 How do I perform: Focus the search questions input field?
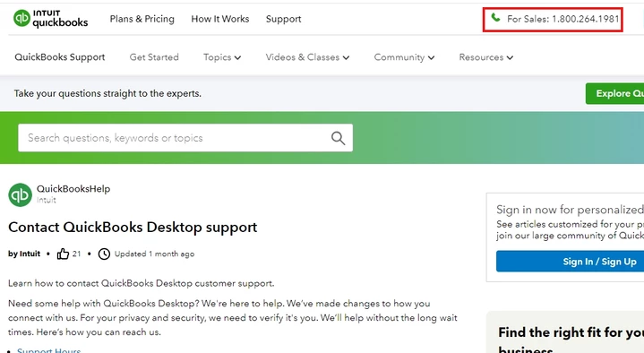click(x=185, y=138)
